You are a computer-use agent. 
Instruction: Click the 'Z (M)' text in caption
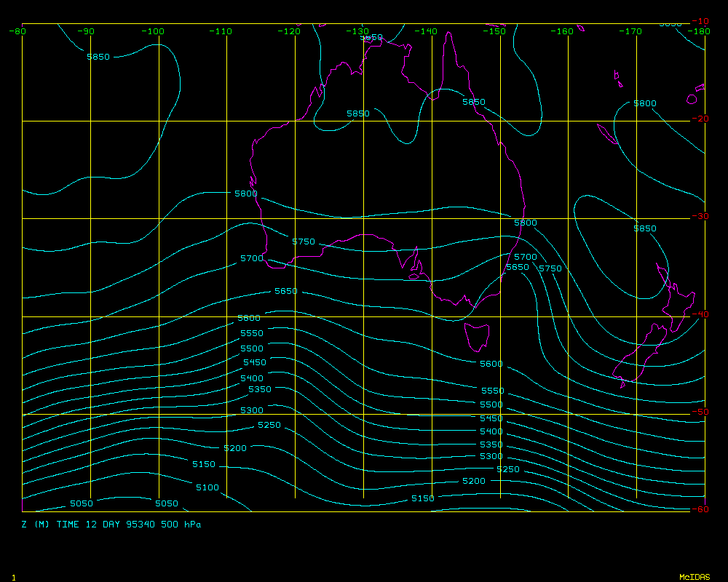pos(35,524)
